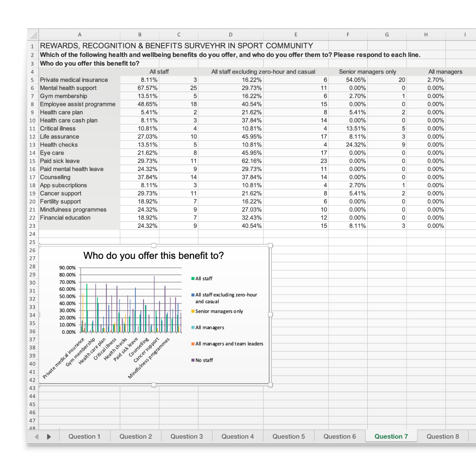Switch to the Question 1 sheet tab
476x476 pixels.
coord(84,436)
